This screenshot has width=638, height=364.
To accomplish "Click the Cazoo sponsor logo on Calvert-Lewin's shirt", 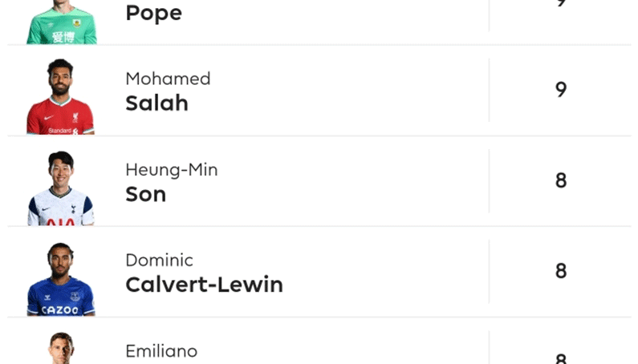I will click(x=60, y=309).
